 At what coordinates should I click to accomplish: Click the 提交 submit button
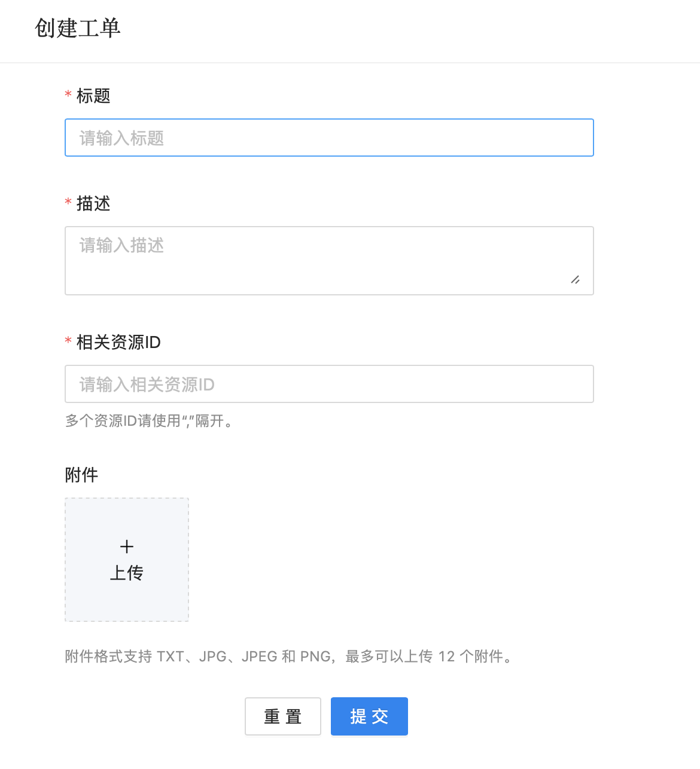coord(369,716)
